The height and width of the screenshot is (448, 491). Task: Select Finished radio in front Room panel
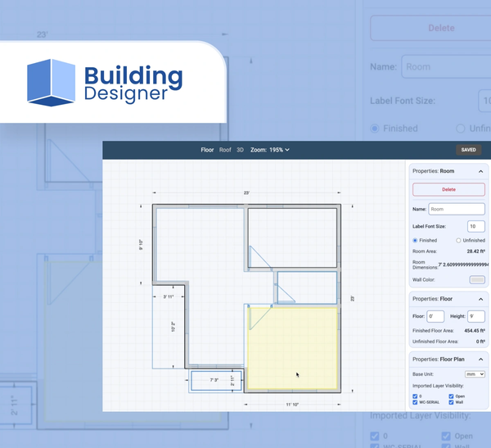coord(415,241)
